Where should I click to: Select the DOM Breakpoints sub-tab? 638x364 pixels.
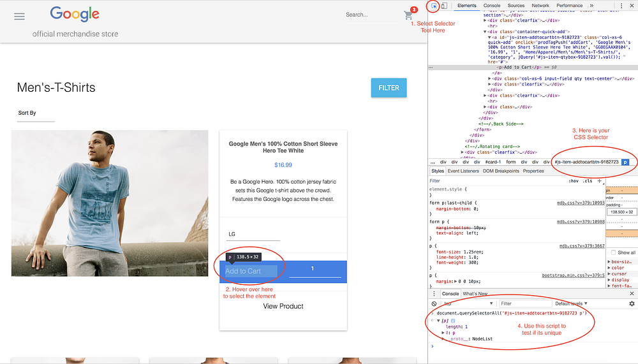(501, 171)
